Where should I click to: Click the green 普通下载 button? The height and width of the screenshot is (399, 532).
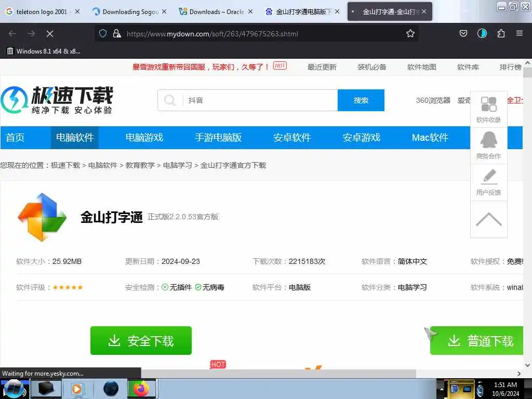point(477,341)
